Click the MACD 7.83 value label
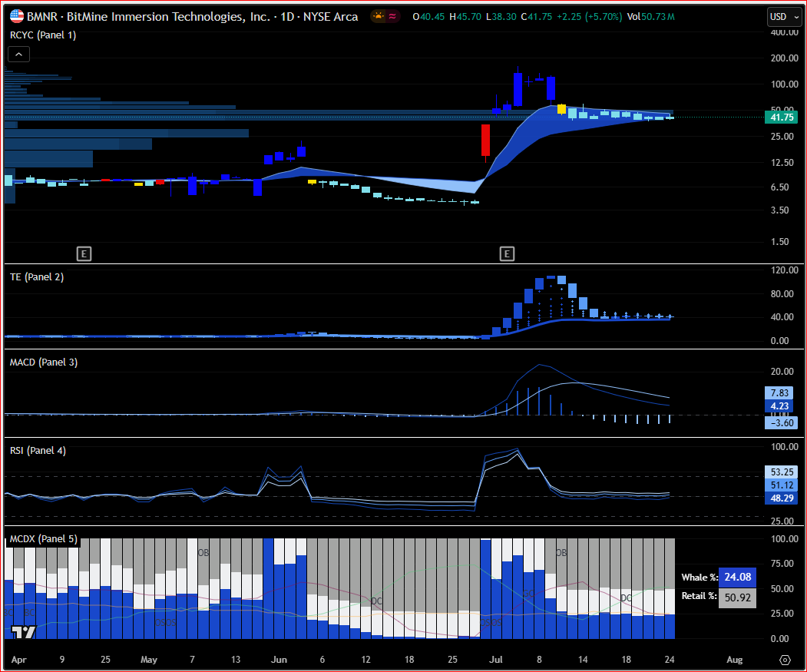This screenshot has width=807, height=672. click(779, 393)
